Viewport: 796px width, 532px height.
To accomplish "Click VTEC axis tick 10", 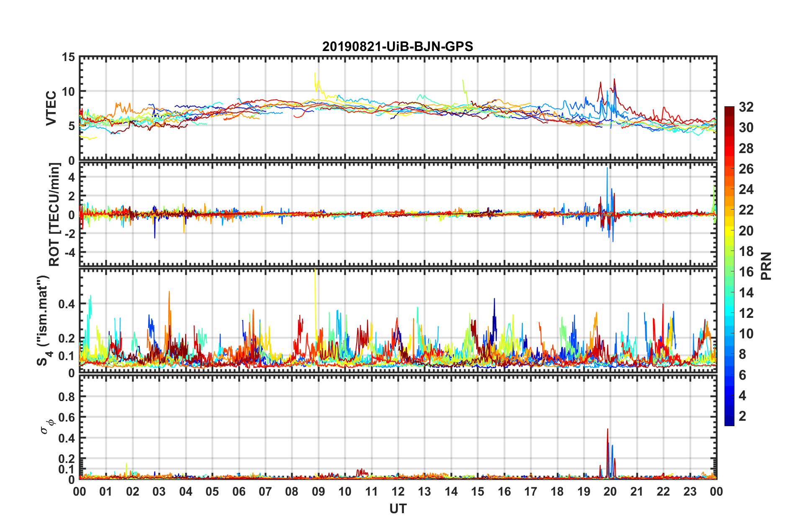I will point(68,92).
